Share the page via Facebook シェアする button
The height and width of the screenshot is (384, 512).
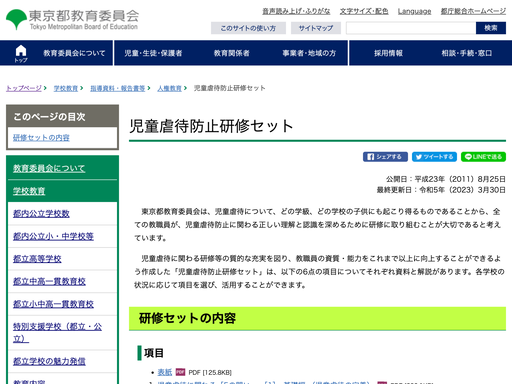[385, 157]
